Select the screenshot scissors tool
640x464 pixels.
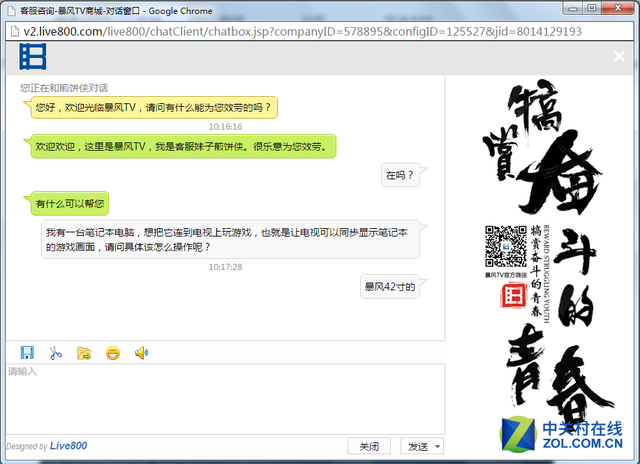[56, 353]
